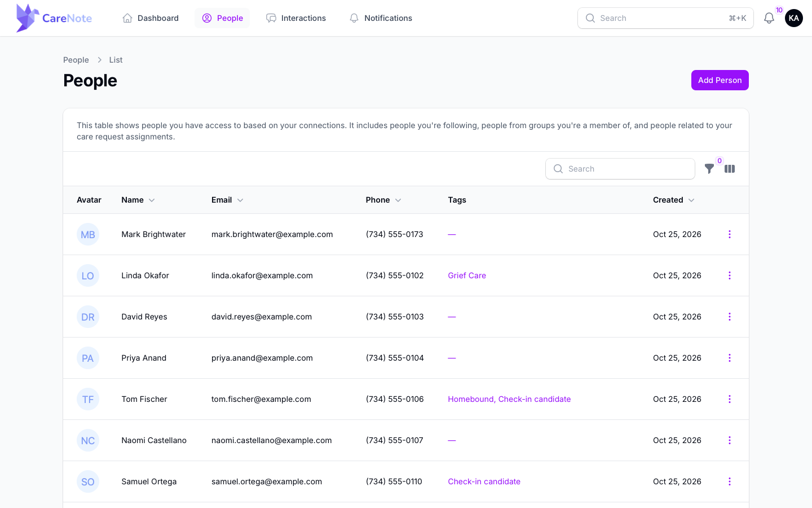Click the name Naomi Castellano
The width and height of the screenshot is (812, 508).
[154, 440]
